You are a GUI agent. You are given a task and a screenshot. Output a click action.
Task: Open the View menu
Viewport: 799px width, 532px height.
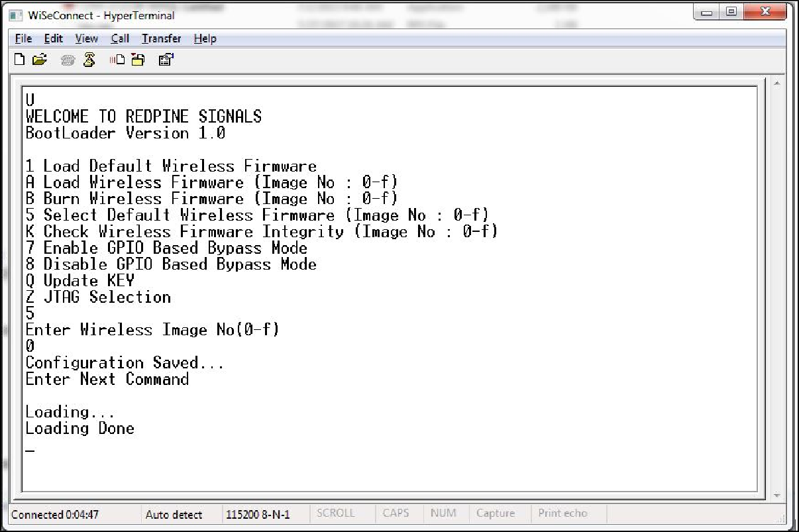click(86, 38)
